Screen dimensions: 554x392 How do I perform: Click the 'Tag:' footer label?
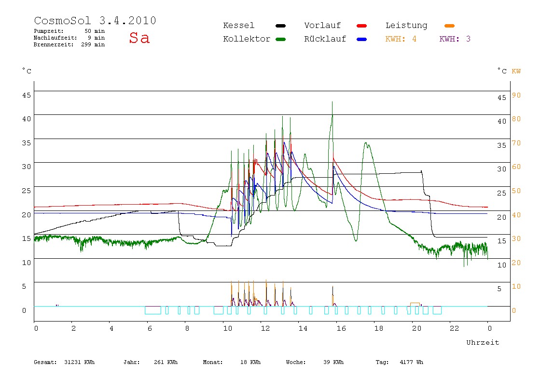pos(382,362)
